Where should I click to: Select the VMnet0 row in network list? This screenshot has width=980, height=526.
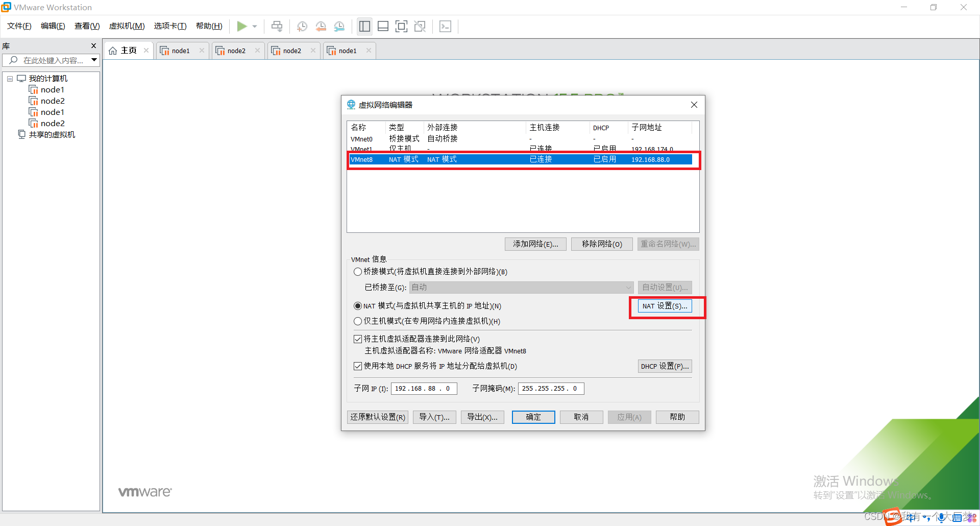click(521, 139)
